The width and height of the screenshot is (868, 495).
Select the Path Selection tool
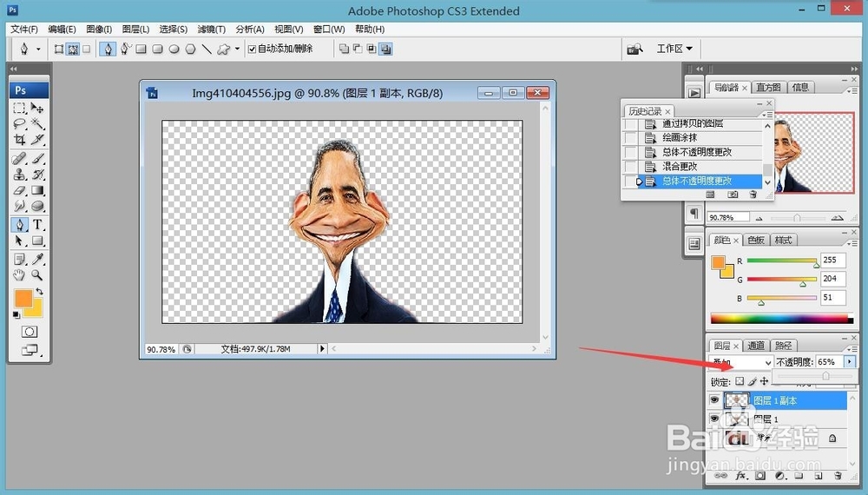[20, 241]
